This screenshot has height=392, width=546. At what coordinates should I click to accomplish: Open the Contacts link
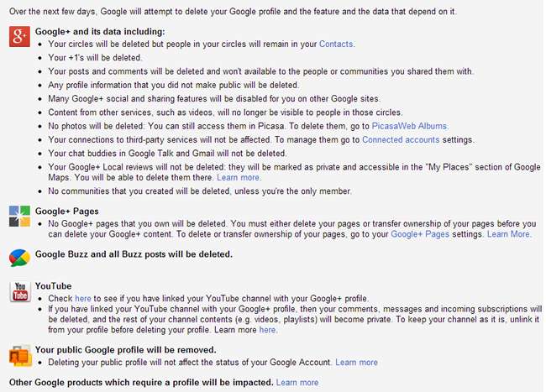(x=337, y=44)
